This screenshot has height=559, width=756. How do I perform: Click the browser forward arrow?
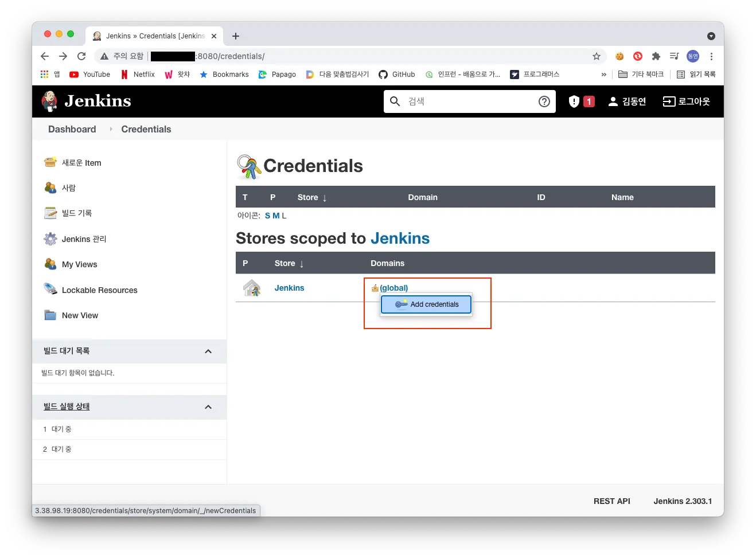[63, 56]
